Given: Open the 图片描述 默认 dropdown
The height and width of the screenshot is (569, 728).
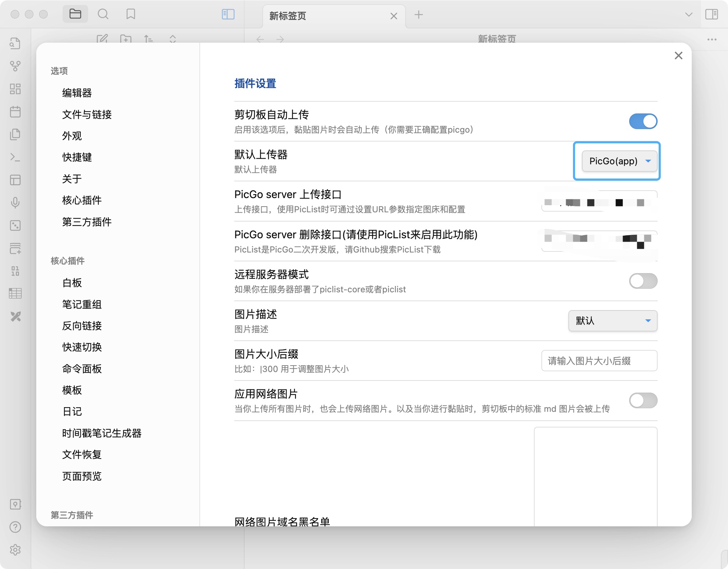Looking at the screenshot, I should pyautogui.click(x=612, y=321).
